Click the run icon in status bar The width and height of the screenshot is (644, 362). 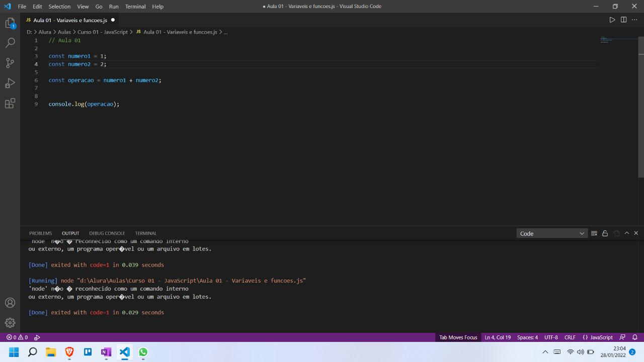coord(37,337)
